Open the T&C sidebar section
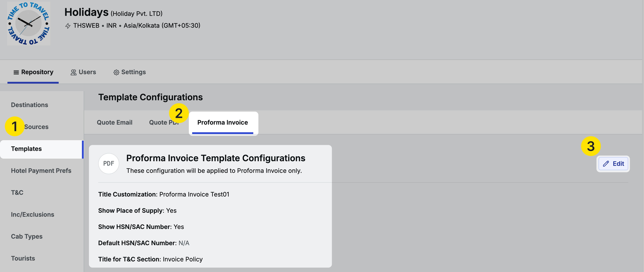Viewport: 644px width, 272px height. (x=17, y=193)
